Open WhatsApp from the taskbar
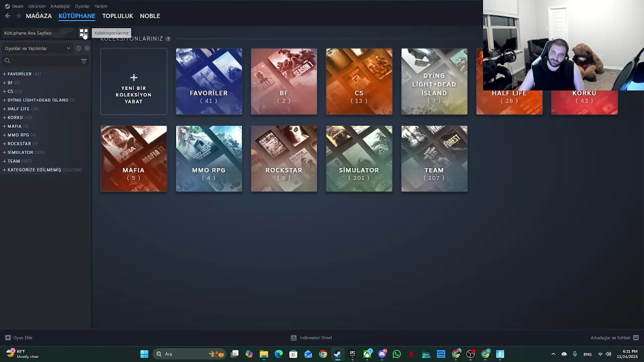 [x=397, y=354]
